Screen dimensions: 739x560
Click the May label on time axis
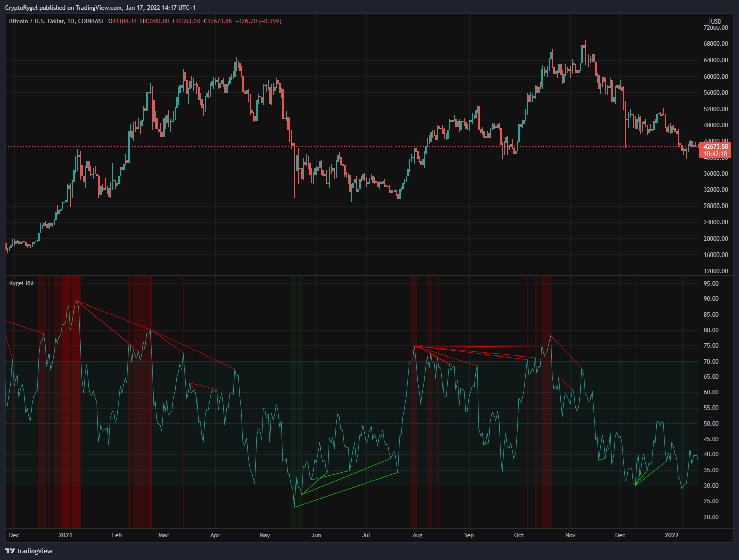[265, 535]
